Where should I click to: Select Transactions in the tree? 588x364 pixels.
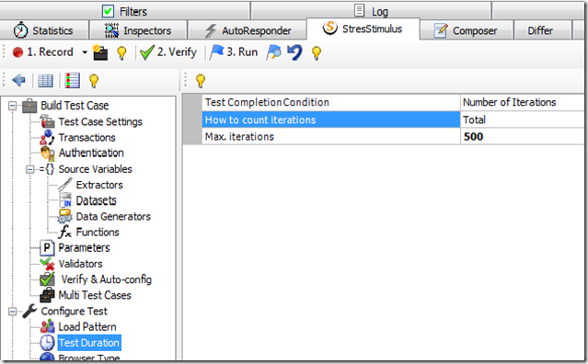86,138
